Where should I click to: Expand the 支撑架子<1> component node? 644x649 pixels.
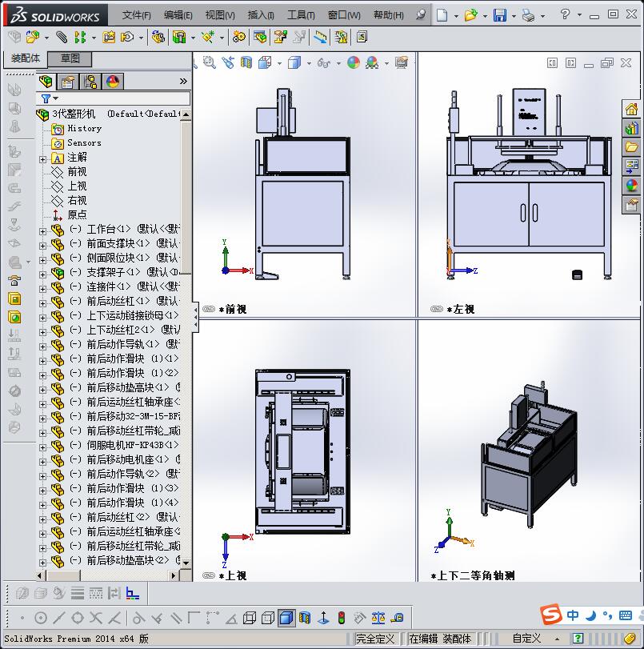pyautogui.click(x=42, y=274)
